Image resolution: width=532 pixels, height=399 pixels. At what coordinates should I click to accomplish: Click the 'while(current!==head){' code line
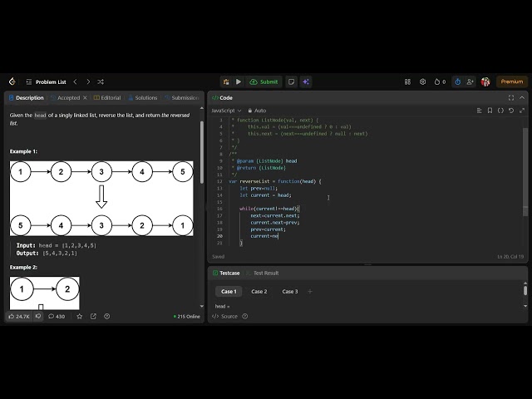point(269,209)
